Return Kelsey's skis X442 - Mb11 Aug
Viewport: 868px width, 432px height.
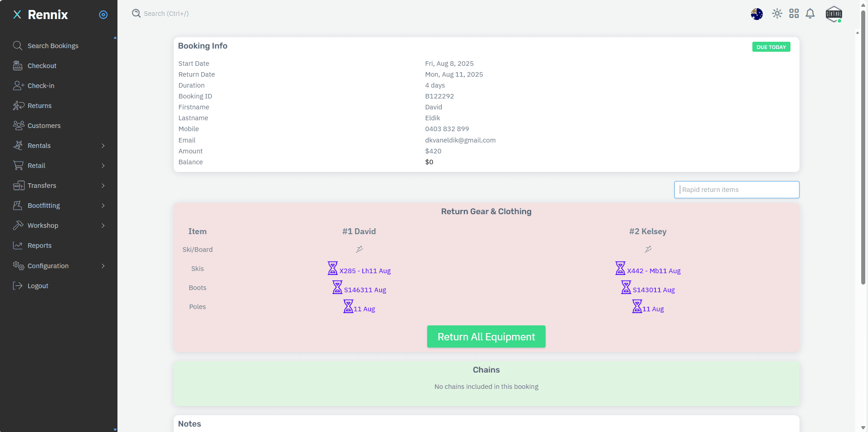(654, 271)
